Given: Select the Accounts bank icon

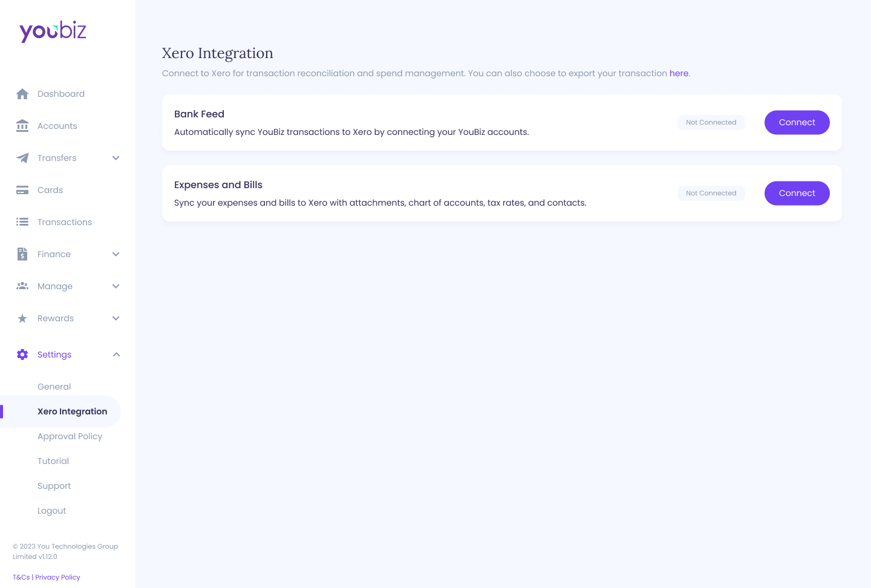Looking at the screenshot, I should click(22, 126).
